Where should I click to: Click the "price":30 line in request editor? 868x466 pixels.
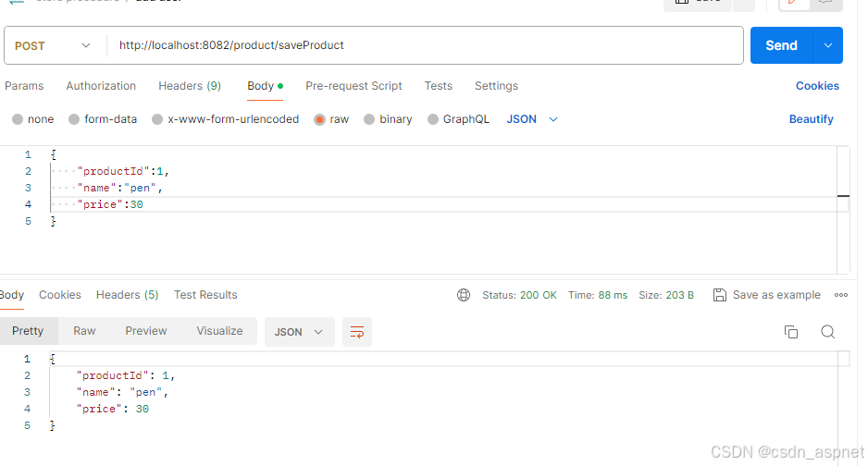(110, 204)
